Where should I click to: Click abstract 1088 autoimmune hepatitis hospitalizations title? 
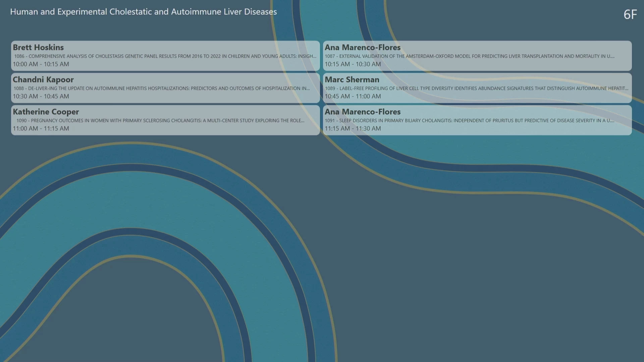click(162, 88)
